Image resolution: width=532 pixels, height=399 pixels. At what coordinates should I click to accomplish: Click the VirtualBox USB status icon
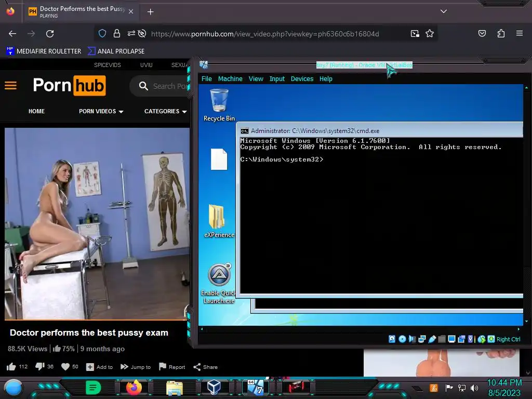(x=432, y=339)
